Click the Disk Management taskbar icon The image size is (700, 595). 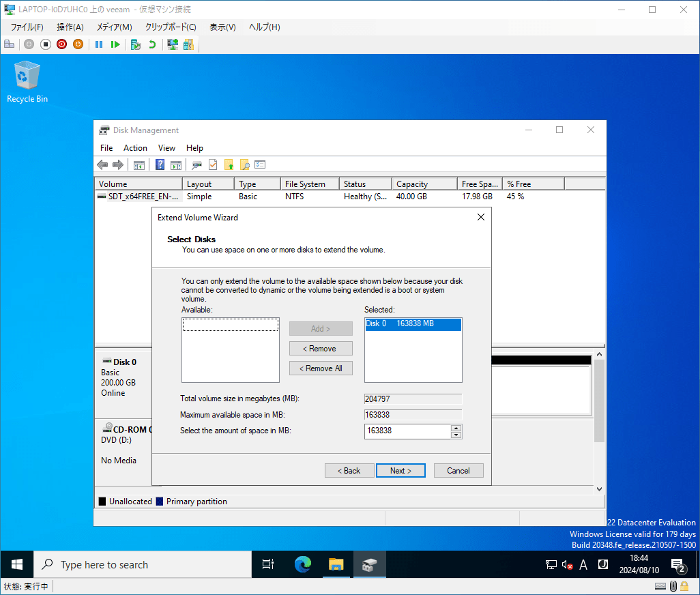click(x=370, y=565)
